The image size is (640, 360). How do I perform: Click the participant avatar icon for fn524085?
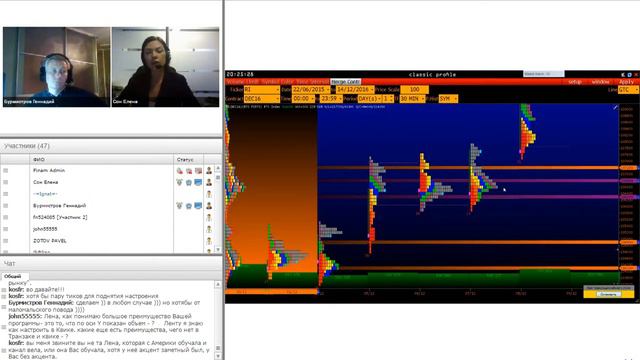[209, 218]
